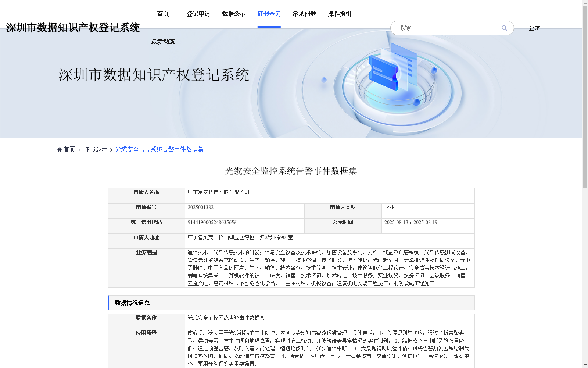Open the 首页 navigation menu item

tap(163, 14)
